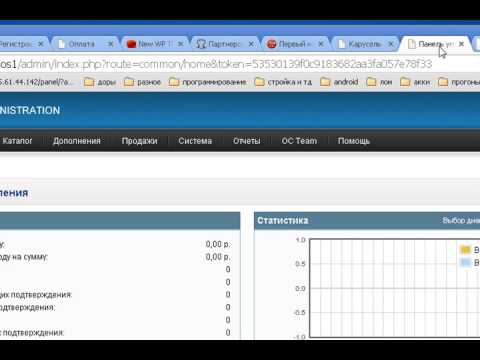The width and height of the screenshot is (480, 360).
Task: Open the Дополнения menu
Action: [x=77, y=141]
